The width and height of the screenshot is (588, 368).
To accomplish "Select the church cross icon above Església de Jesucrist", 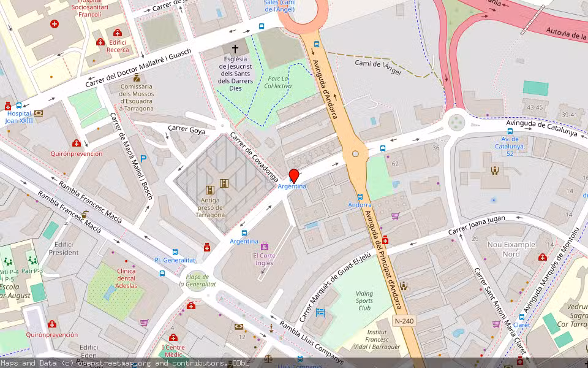I will pos(235,49).
